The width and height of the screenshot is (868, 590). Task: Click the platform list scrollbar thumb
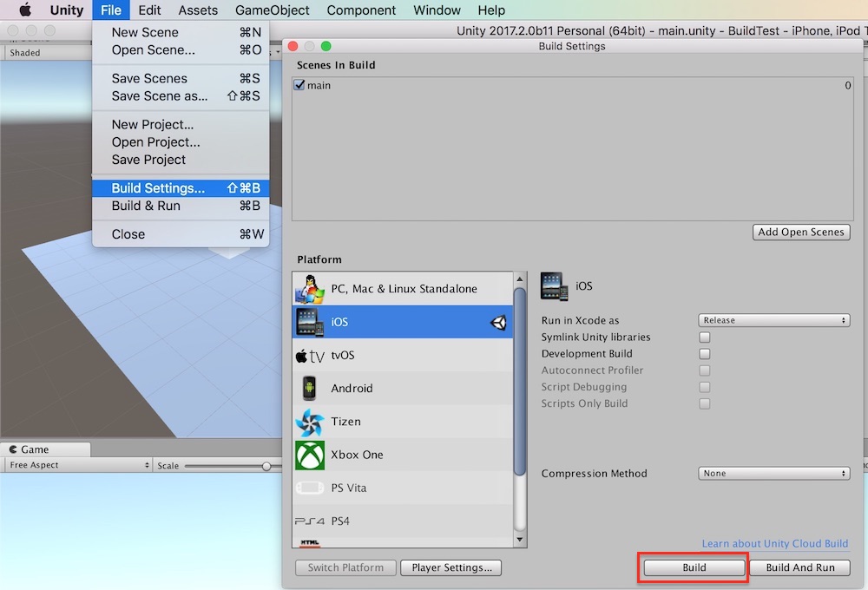pos(519,382)
